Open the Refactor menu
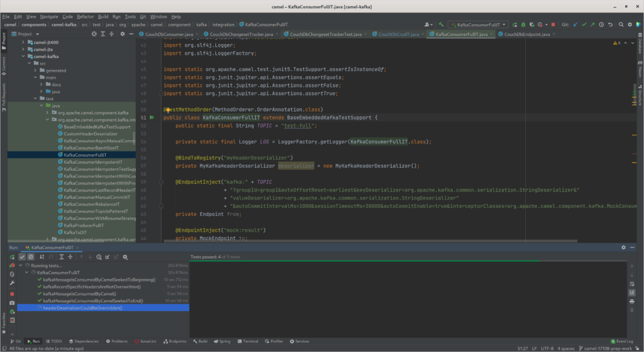The width and height of the screenshot is (644, 352). [x=86, y=16]
